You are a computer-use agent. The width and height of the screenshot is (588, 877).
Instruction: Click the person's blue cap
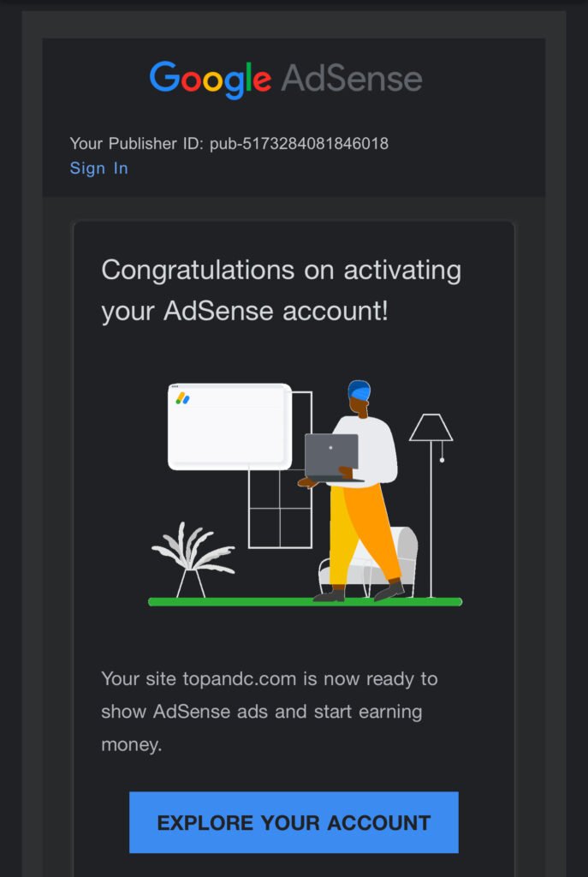pos(359,390)
